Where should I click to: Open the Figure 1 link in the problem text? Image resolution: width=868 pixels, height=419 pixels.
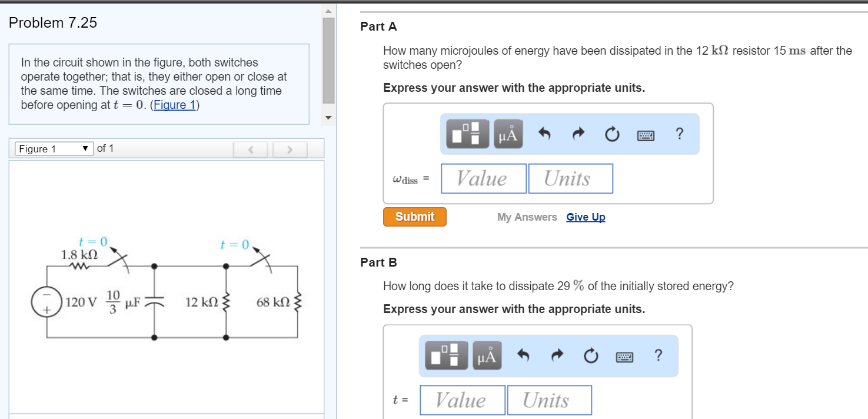tap(174, 105)
